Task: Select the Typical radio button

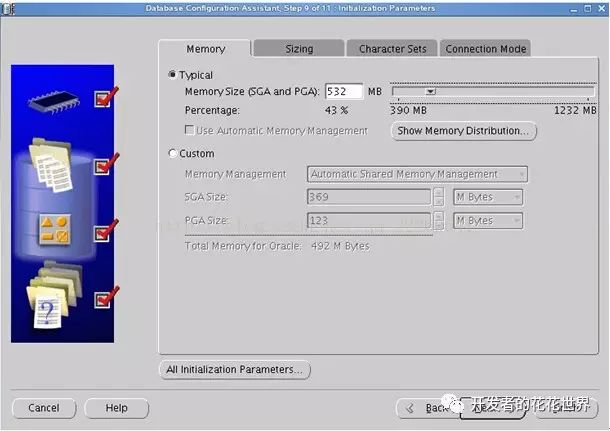Action: (x=172, y=74)
